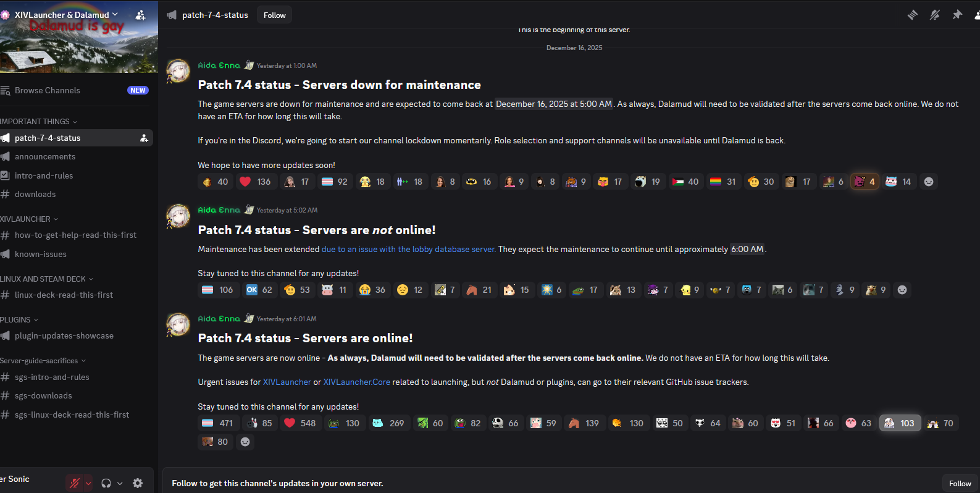Click the December 16, 2025 at 5:00 AM timestamp
Viewport: 980px width, 493px height.
tap(554, 104)
